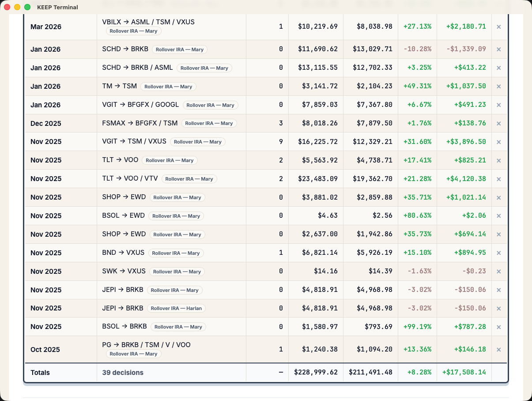Click the 'BSOL → BRKB' trade text
The width and height of the screenshot is (532, 401).
point(125,326)
